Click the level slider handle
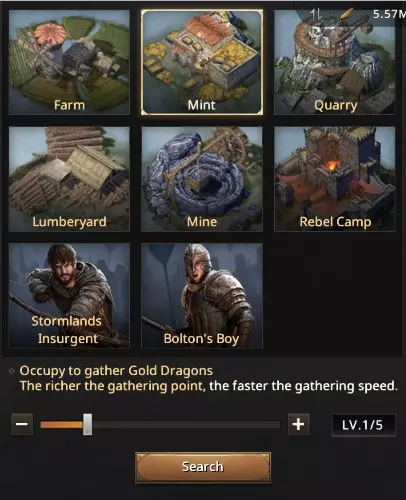Image resolution: width=406 pixels, height=500 pixels. pos(88,424)
